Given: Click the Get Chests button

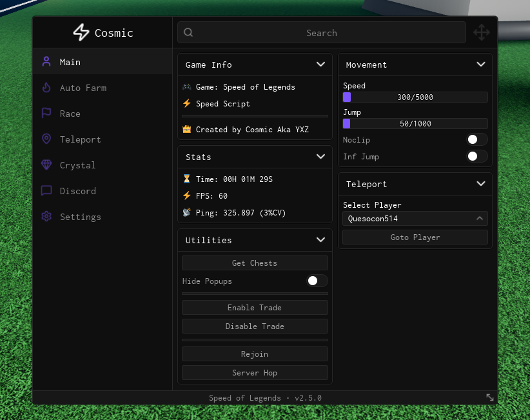Looking at the screenshot, I should pos(255,263).
